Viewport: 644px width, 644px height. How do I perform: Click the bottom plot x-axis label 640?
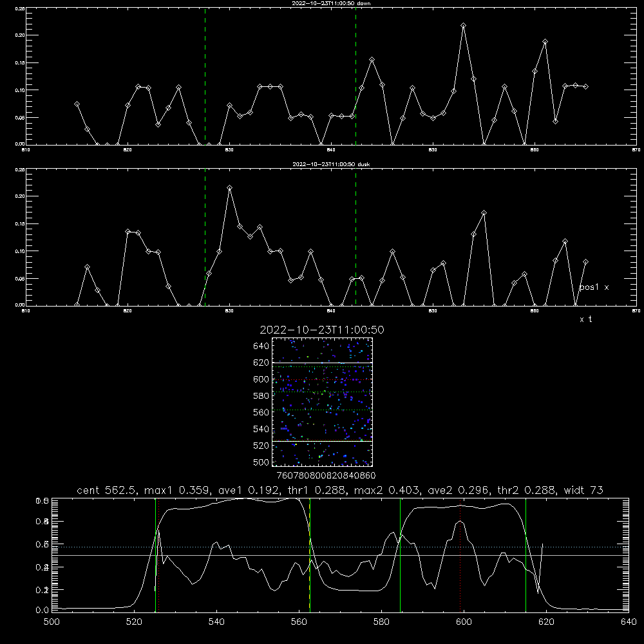[x=629, y=622]
